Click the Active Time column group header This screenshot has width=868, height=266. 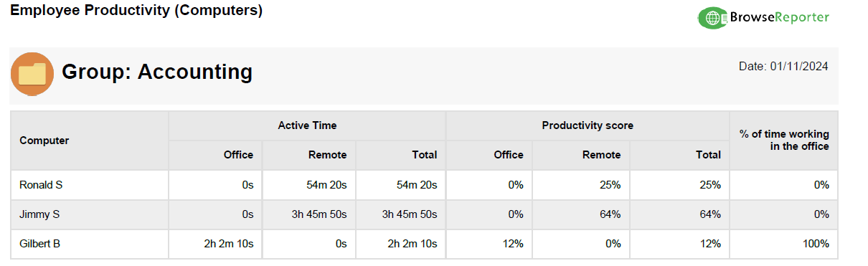(x=307, y=125)
